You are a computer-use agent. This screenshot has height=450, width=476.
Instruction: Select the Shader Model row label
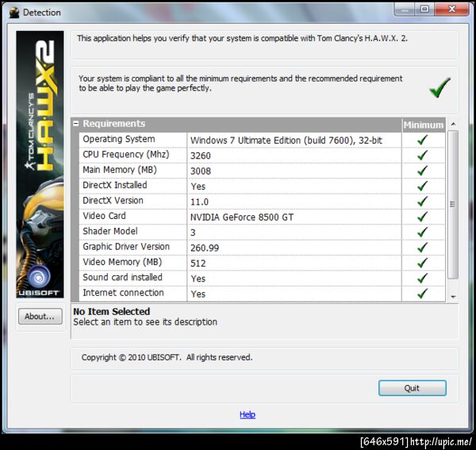coord(110,231)
